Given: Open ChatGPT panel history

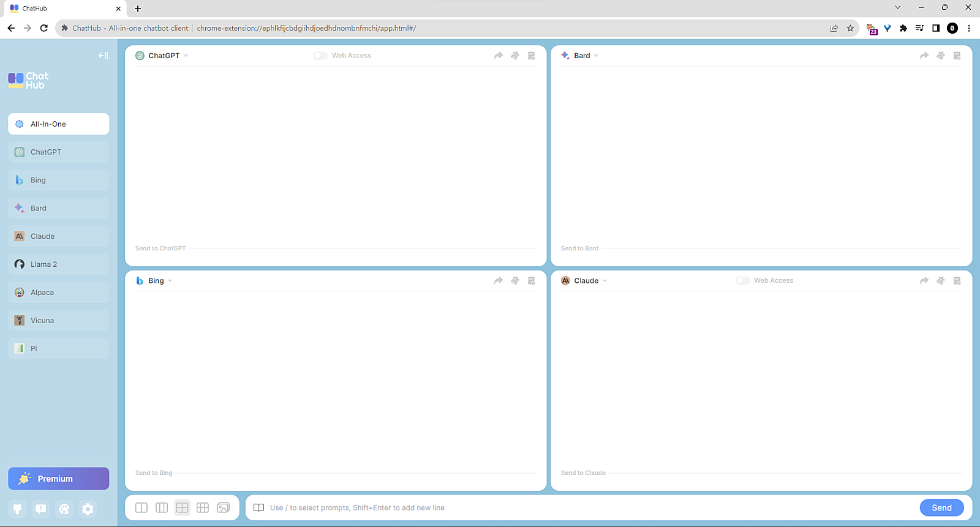Looking at the screenshot, I should (532, 56).
